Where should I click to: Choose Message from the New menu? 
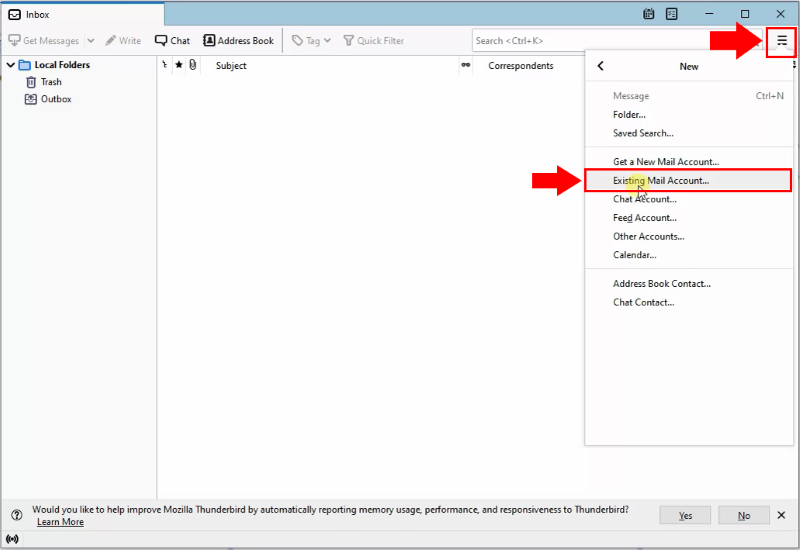[689, 95]
